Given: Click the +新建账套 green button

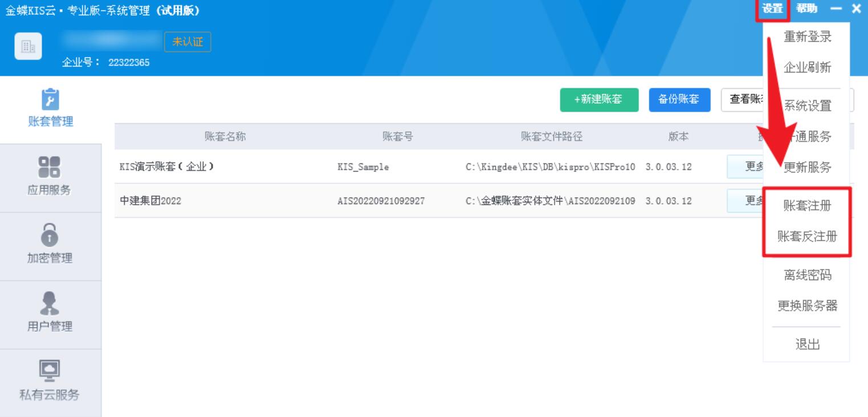Looking at the screenshot, I should coord(599,100).
